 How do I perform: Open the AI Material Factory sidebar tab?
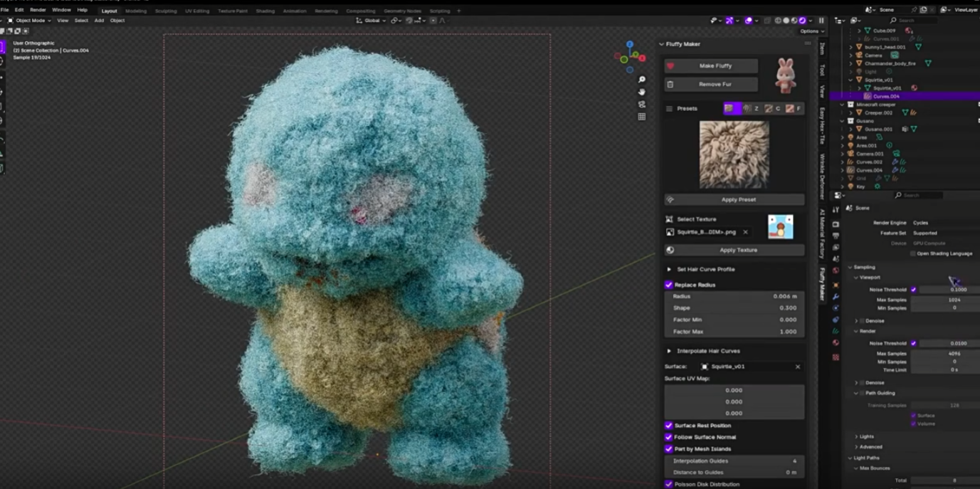coord(822,233)
